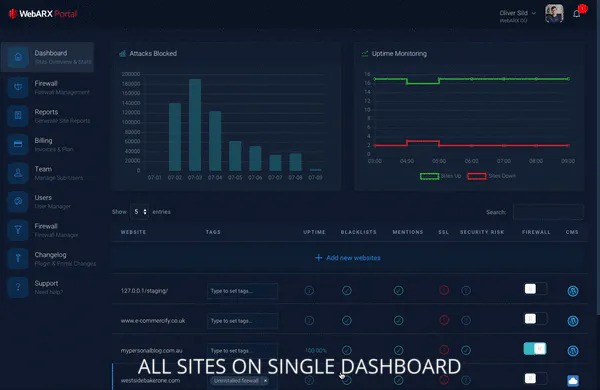This screenshot has height=390, width=600.
Task: Click the security risk check icon for mypersonalblog.com.au
Action: point(466,350)
